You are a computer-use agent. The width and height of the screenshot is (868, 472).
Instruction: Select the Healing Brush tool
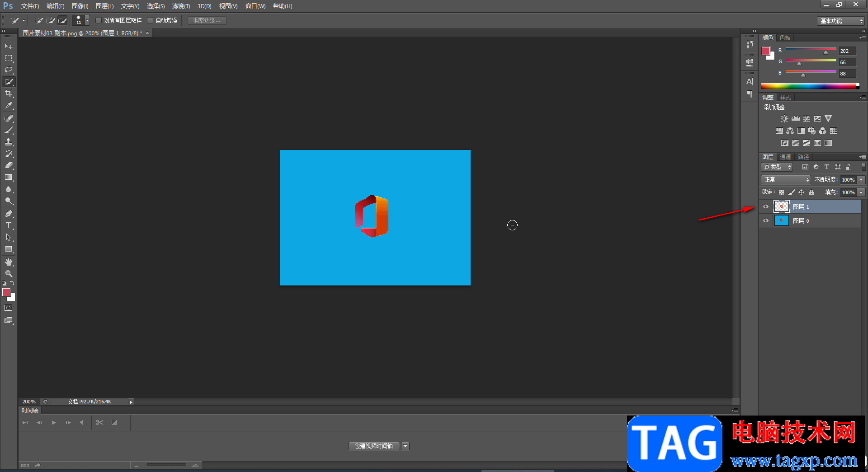(x=9, y=118)
